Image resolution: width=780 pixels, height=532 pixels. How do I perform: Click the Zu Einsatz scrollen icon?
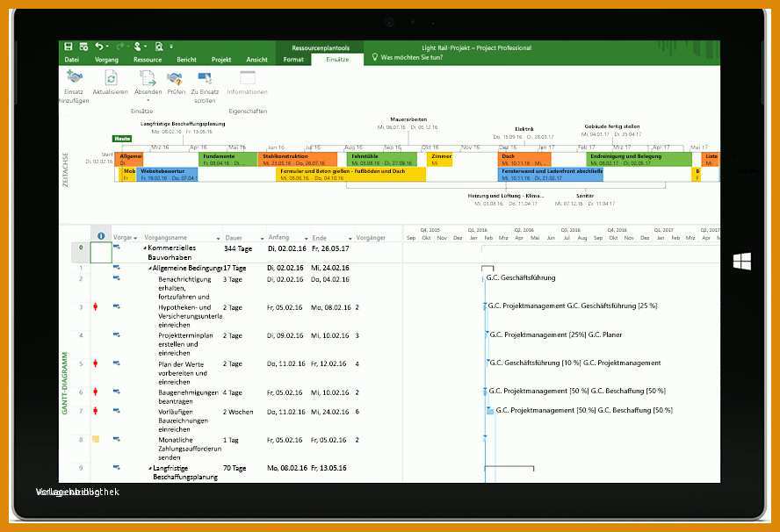click(205, 77)
